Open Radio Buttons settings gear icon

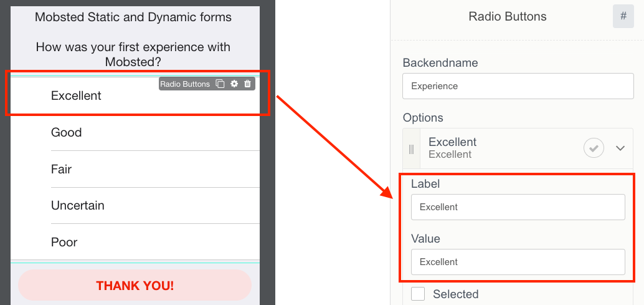pyautogui.click(x=234, y=84)
